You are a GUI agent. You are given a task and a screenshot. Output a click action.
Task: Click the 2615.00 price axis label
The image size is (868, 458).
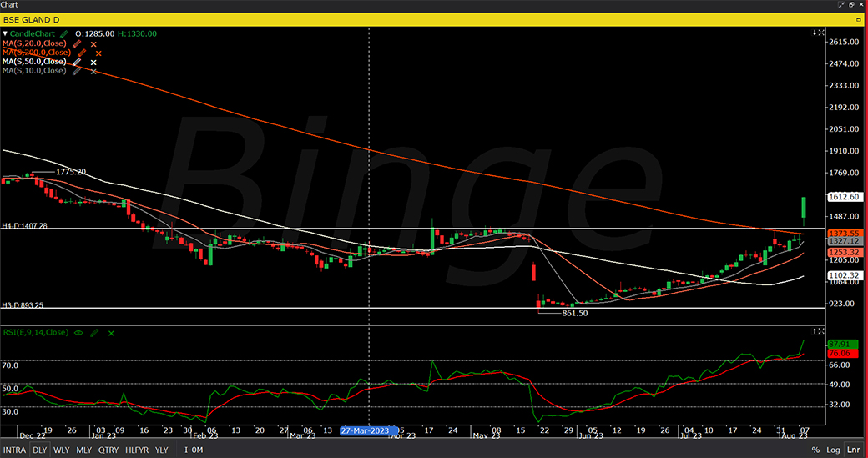[x=844, y=42]
